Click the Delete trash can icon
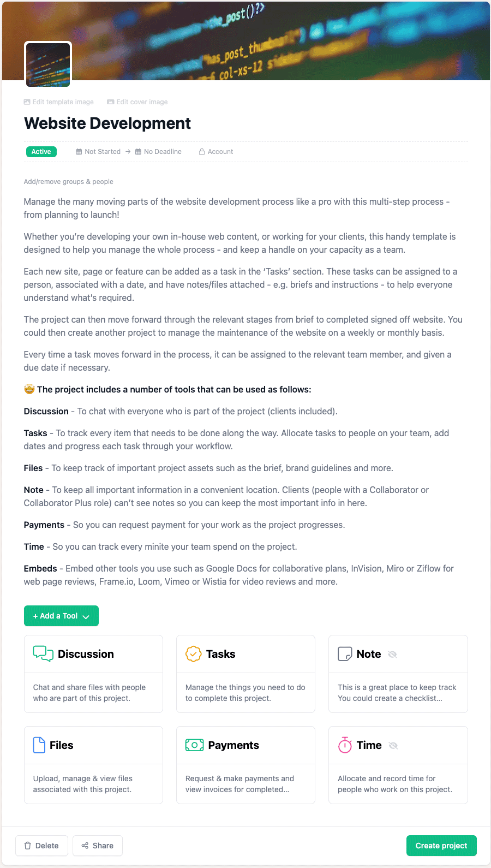 click(27, 845)
